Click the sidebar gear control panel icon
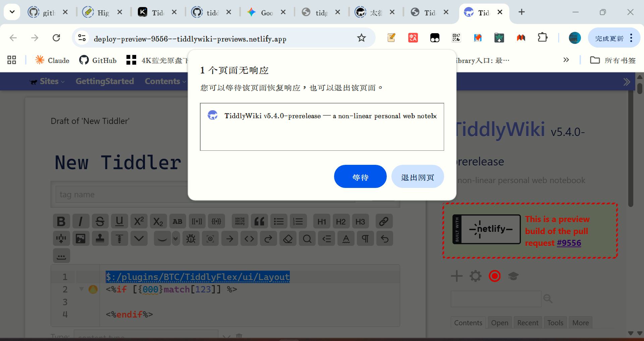Screen dimensions: 644x341 coord(475,276)
